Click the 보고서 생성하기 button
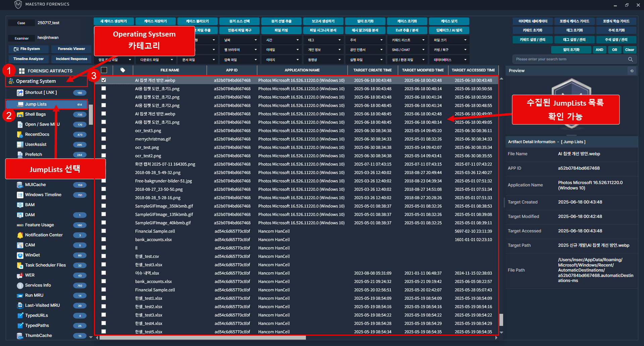Image resolution: width=644 pixels, height=346 pixels. (323, 21)
